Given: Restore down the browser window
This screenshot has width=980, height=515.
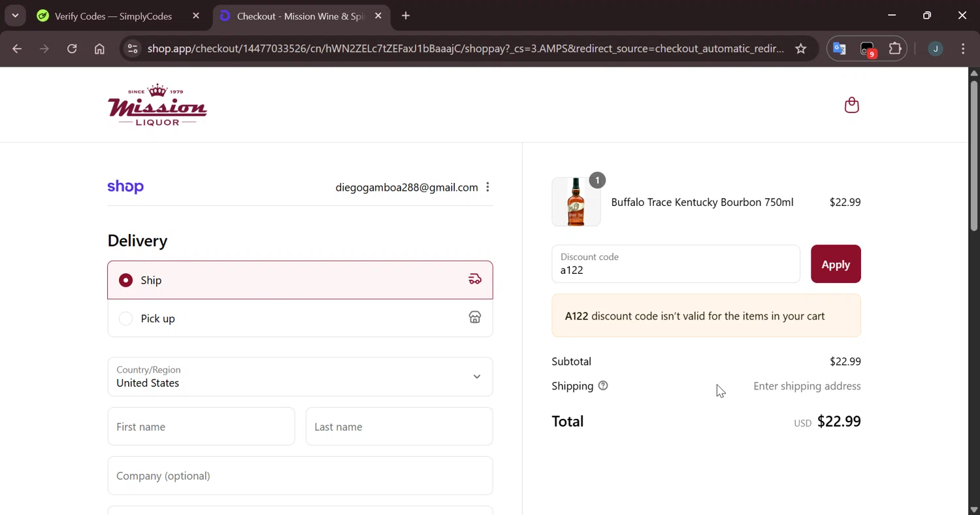Looking at the screenshot, I should click(x=927, y=15).
